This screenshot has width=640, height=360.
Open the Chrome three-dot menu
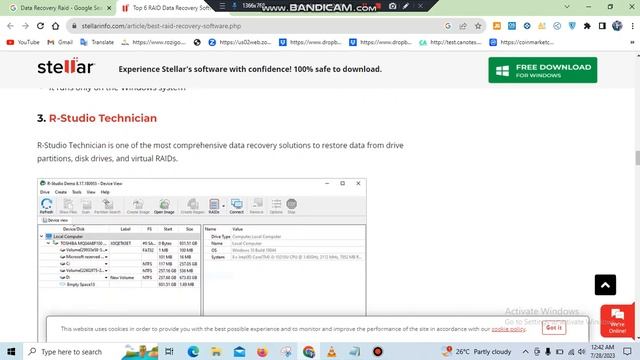tap(632, 26)
